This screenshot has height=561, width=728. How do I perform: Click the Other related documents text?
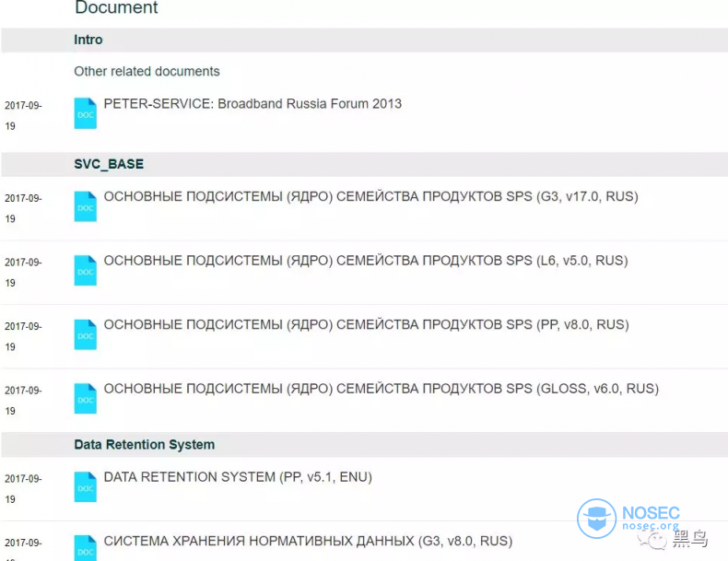147,72
